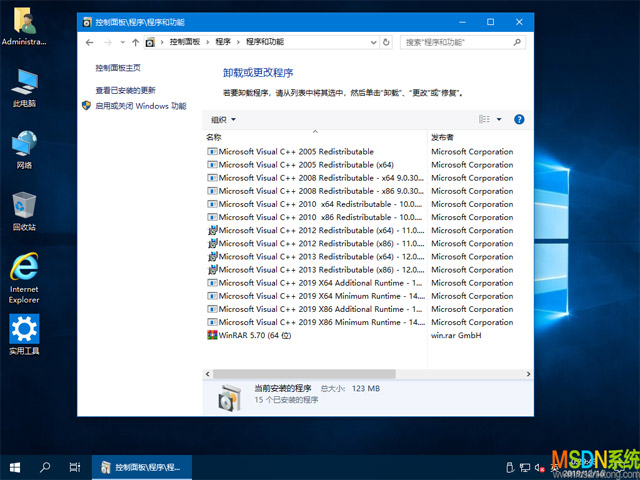
Task: Click the Control Panel window title icon
Action: point(87,22)
